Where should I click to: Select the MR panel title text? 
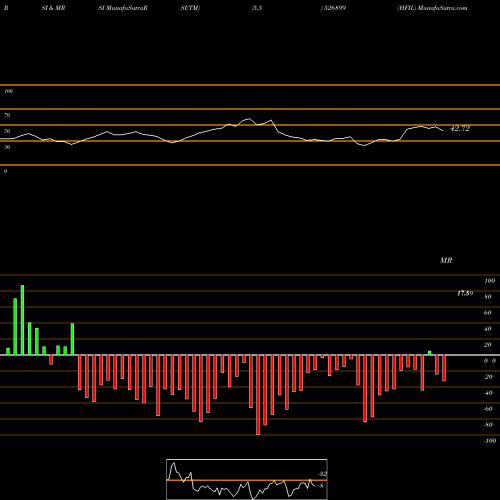point(446,260)
